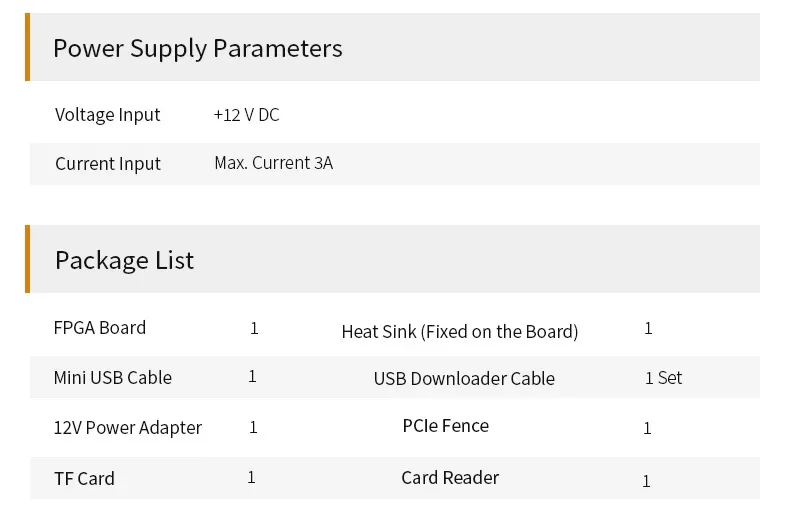The height and width of the screenshot is (524, 790).
Task: Select the TF Card item
Action: tap(84, 479)
